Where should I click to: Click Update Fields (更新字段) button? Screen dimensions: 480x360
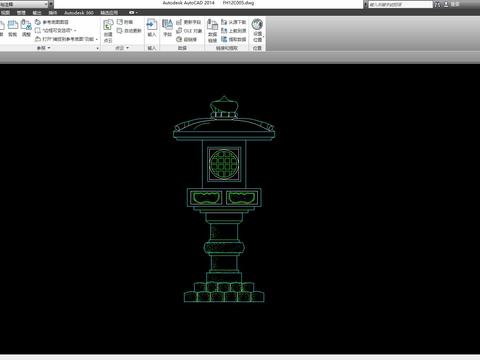click(x=189, y=22)
